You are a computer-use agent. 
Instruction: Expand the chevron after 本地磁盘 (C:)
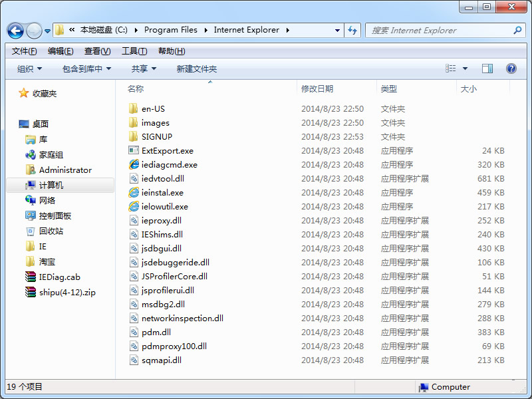pyautogui.click(x=136, y=30)
